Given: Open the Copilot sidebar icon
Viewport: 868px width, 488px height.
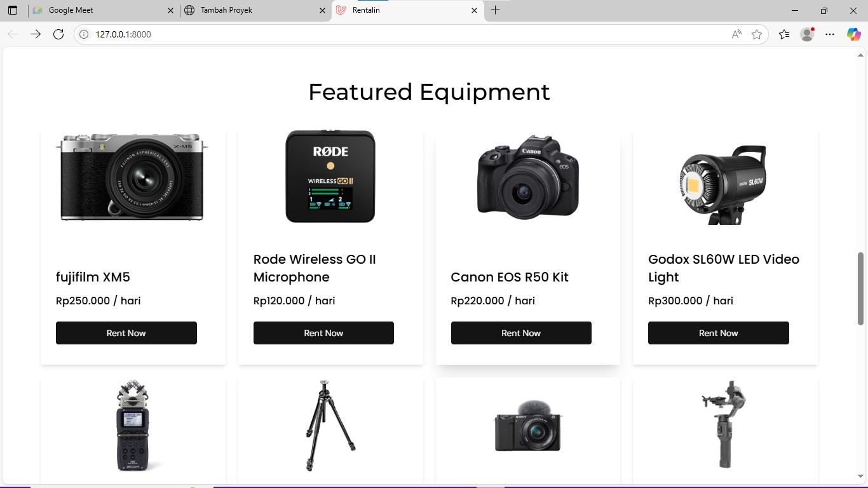Looking at the screenshot, I should [x=853, y=34].
